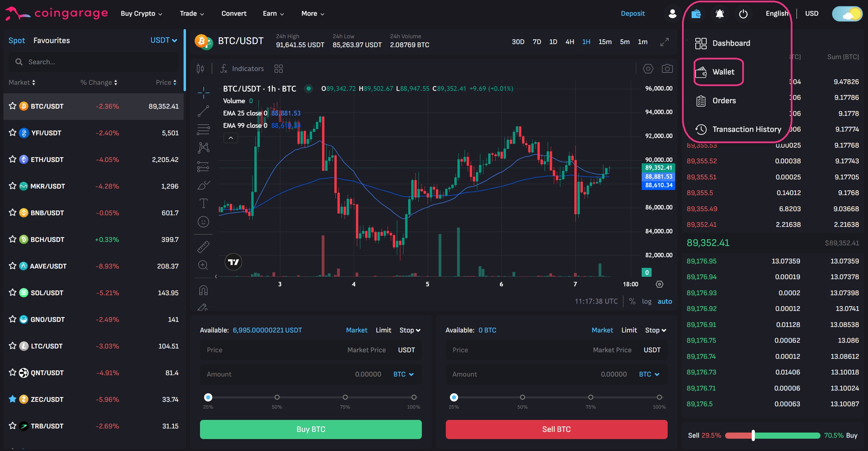The height and width of the screenshot is (451, 868).
Task: Open the candlestick chart type icon
Action: pyautogui.click(x=200, y=69)
